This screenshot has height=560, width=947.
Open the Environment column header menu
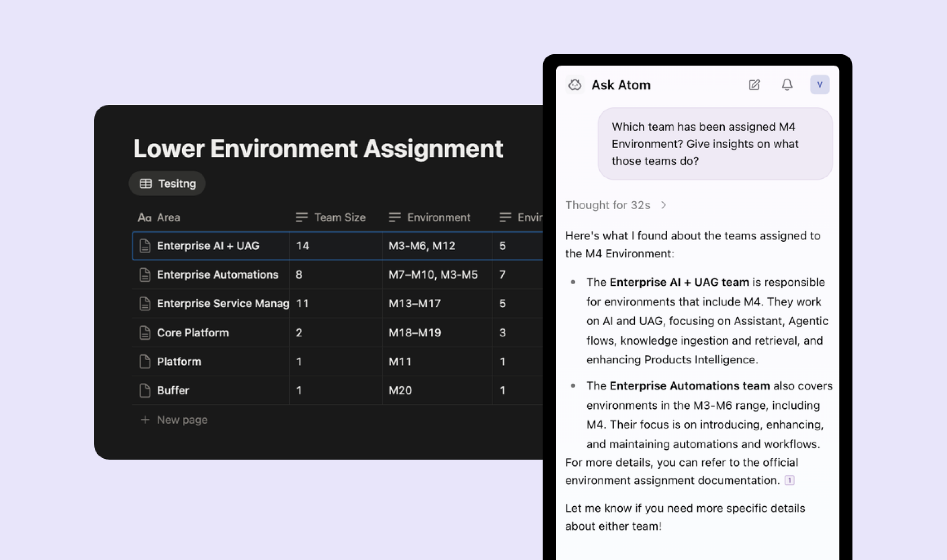pyautogui.click(x=429, y=218)
